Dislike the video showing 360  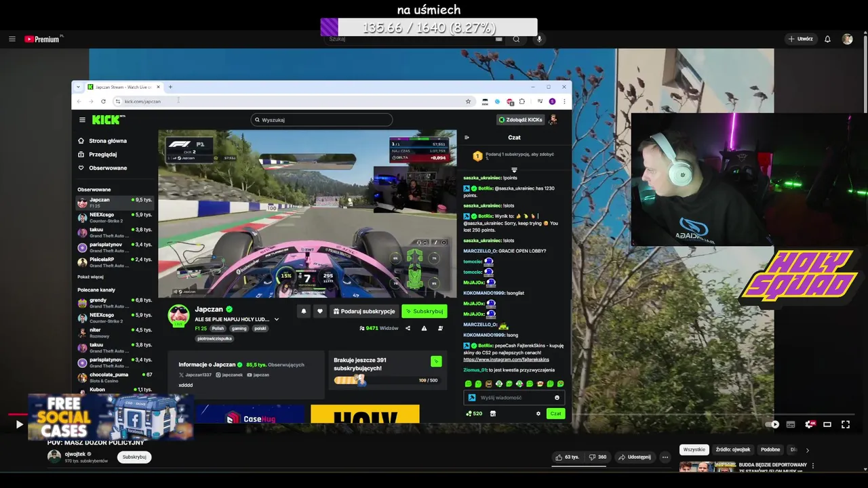(x=597, y=457)
